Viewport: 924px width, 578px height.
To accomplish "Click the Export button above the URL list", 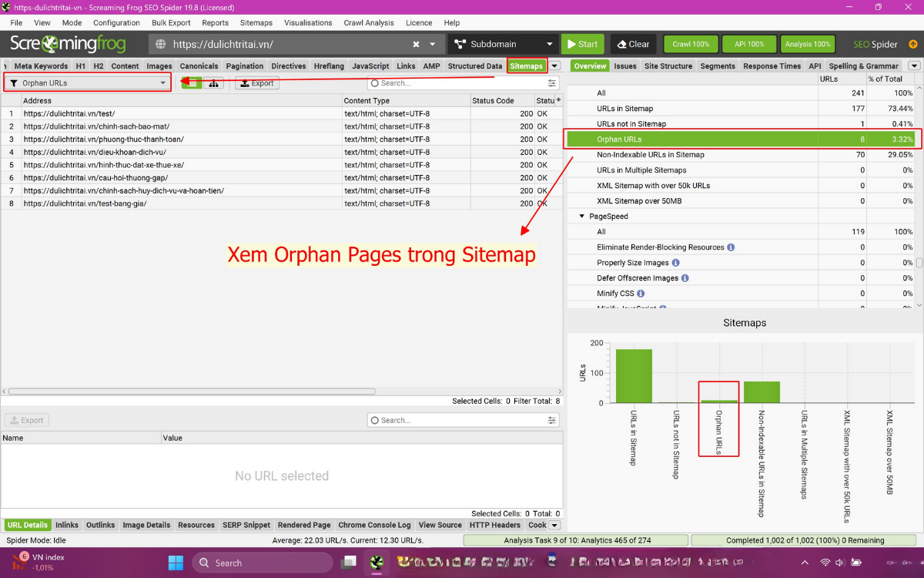I will tap(256, 82).
